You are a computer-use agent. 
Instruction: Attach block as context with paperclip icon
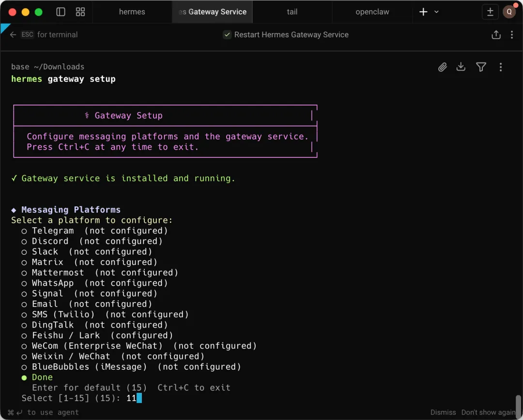click(442, 67)
